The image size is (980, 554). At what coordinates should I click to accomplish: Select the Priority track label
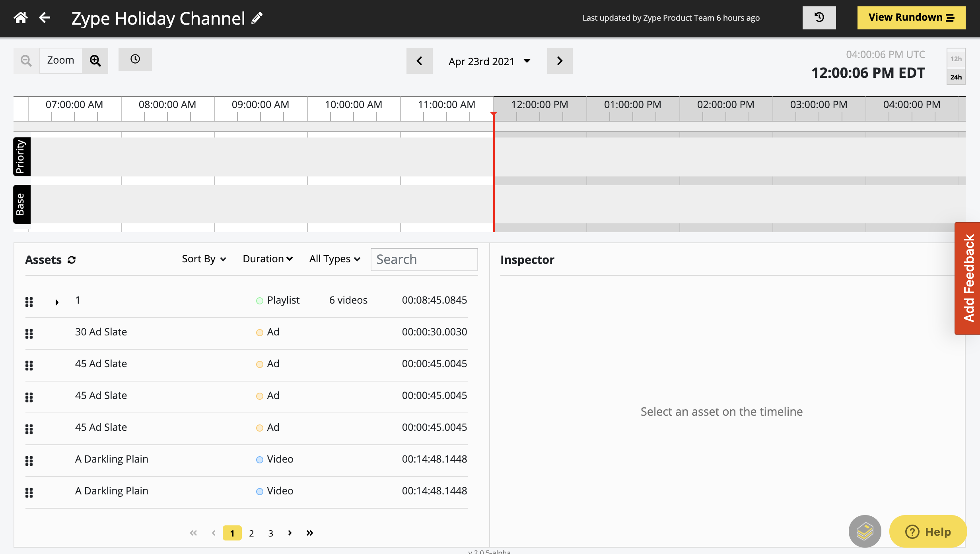pyautogui.click(x=21, y=157)
